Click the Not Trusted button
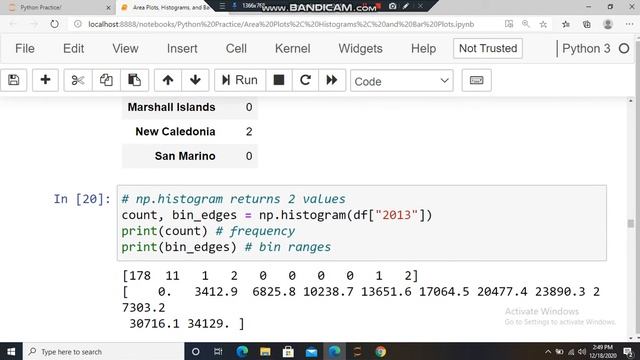This screenshot has height=360, width=640. pyautogui.click(x=488, y=48)
